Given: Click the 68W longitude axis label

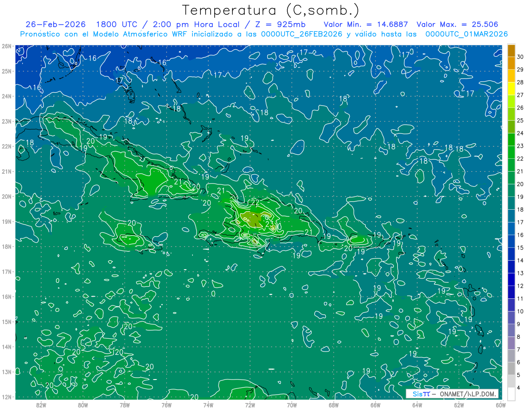Looking at the screenshot, I should [333, 404].
